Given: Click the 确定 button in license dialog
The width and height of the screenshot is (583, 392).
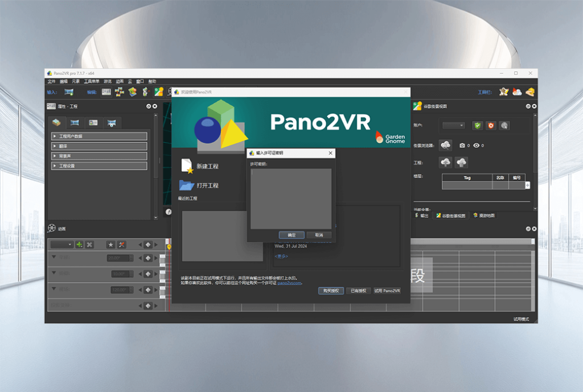Looking at the screenshot, I should (x=291, y=235).
